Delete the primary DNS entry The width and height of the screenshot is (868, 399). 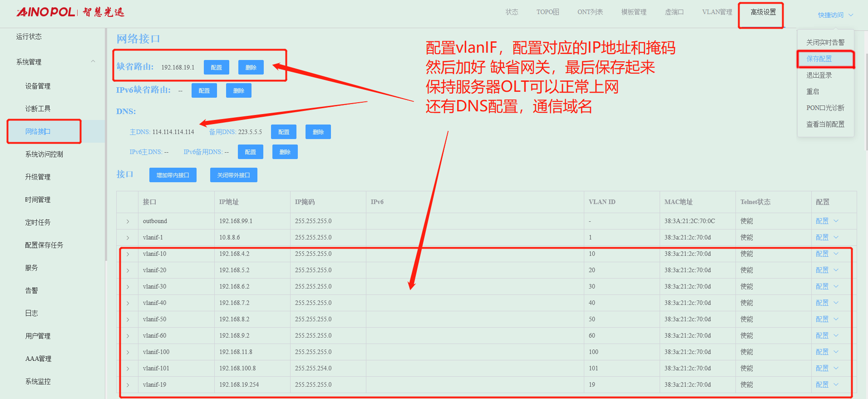pyautogui.click(x=318, y=132)
